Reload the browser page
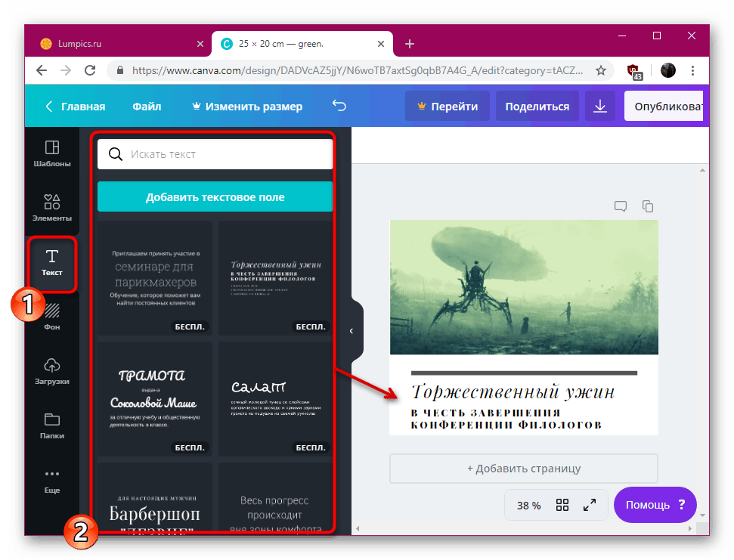734x560 pixels. tap(90, 70)
